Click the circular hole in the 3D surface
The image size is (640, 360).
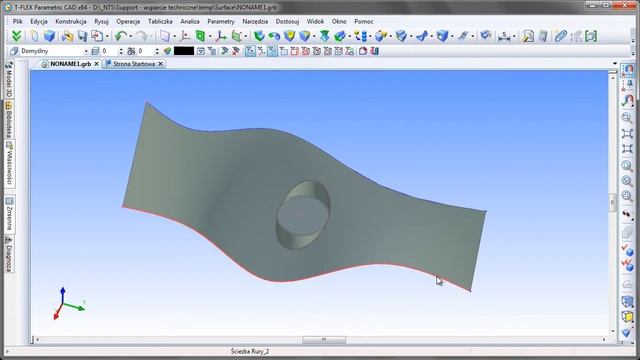(303, 214)
